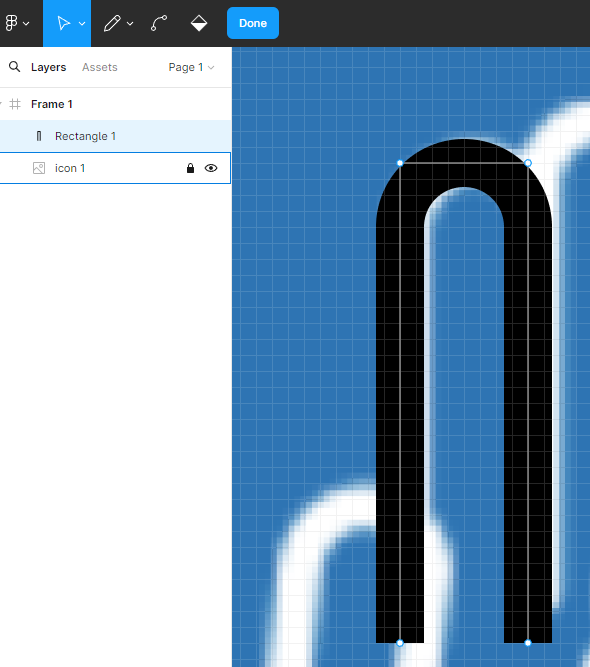590x667 pixels.
Task: Switch to the Layers tab
Action: [x=48, y=67]
